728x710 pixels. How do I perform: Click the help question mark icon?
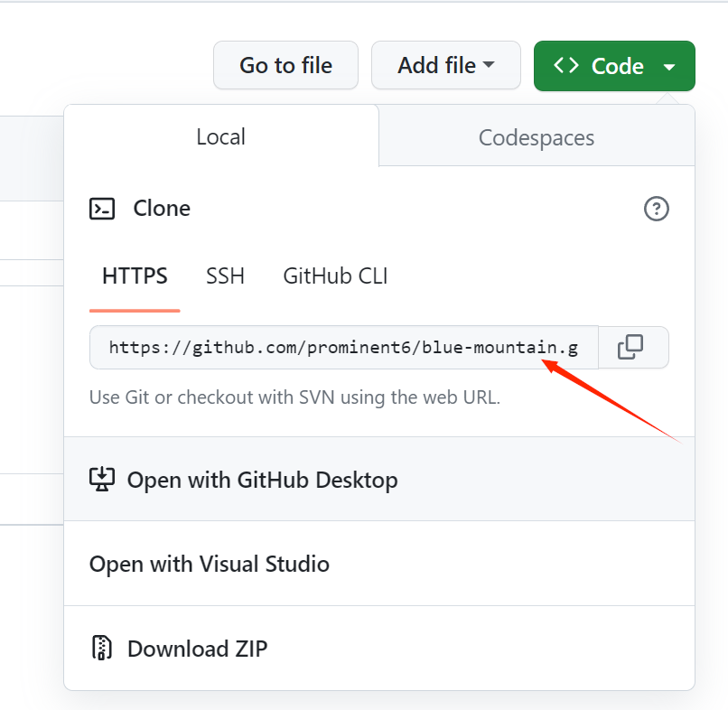click(656, 209)
